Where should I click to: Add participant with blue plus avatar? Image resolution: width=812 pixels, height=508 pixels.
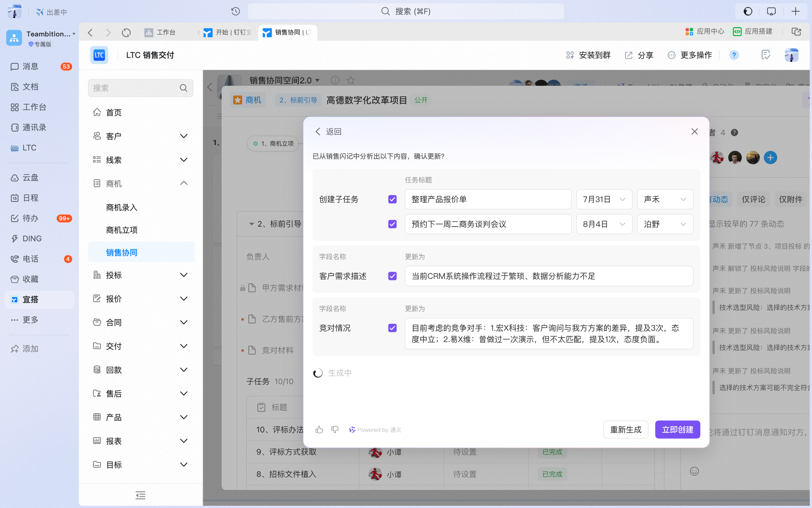point(770,158)
